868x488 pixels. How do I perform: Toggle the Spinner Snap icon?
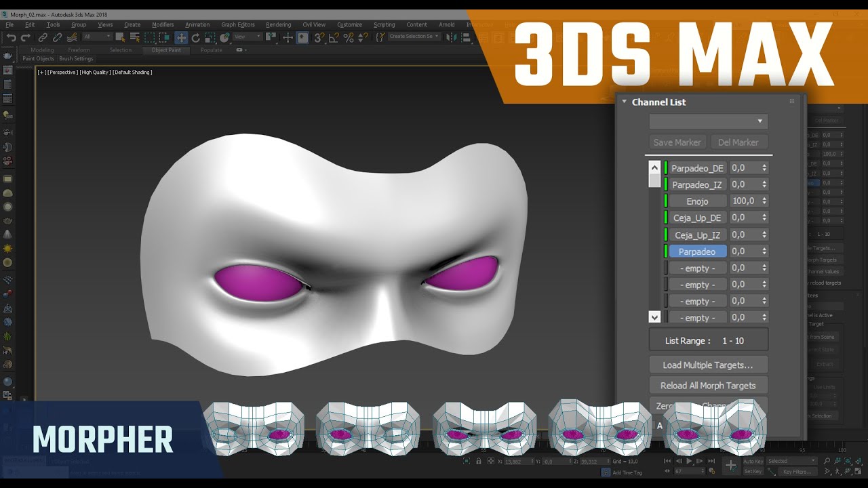click(x=363, y=38)
